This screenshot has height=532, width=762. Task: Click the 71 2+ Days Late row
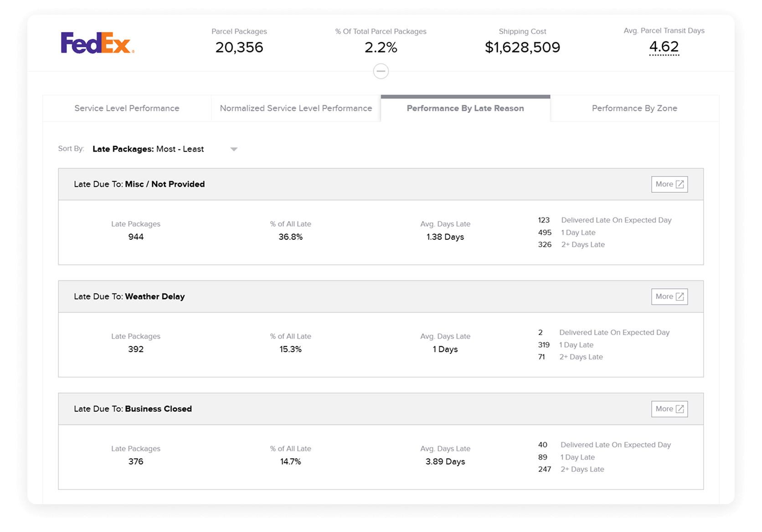click(x=571, y=357)
